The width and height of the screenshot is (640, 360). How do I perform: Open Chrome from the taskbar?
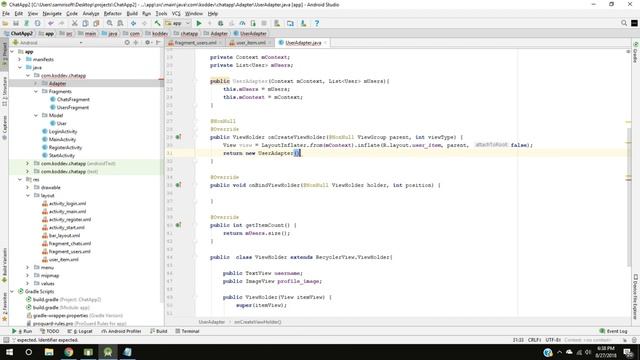click(x=68, y=352)
